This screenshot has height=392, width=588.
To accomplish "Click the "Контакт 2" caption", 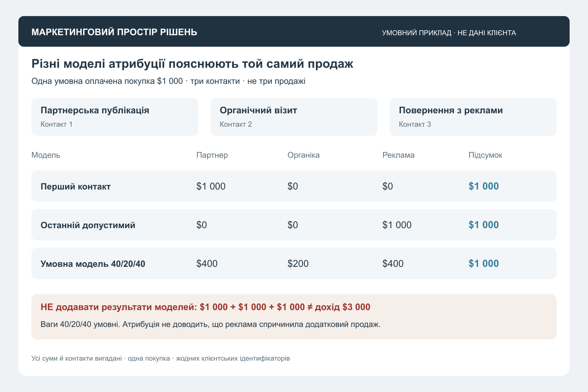I will (x=236, y=124).
